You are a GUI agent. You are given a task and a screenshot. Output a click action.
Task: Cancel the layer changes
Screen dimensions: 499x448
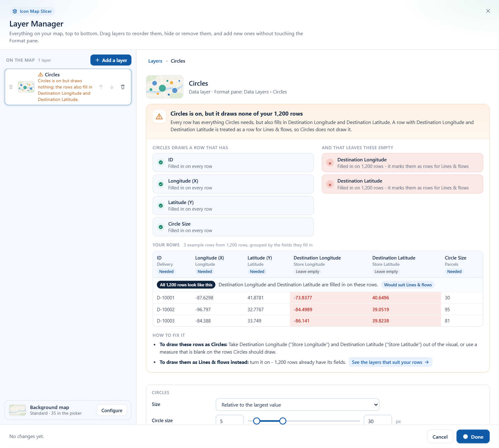coord(440,436)
